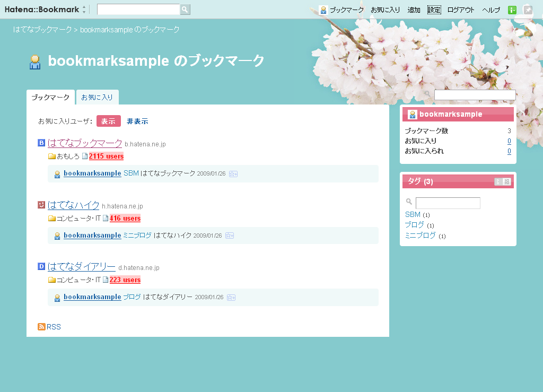This screenshot has height=392, width=543.
Task: Click 追加 in the top navigation
Action: pyautogui.click(x=414, y=10)
